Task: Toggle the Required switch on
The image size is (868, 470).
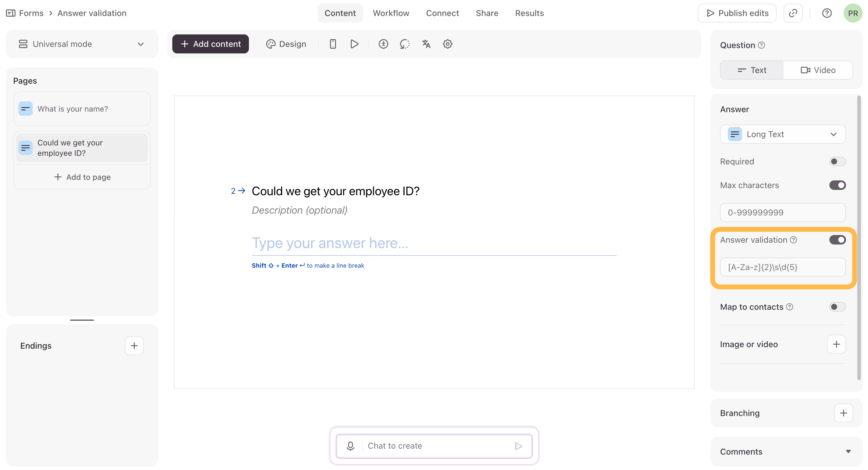Action: pyautogui.click(x=837, y=162)
